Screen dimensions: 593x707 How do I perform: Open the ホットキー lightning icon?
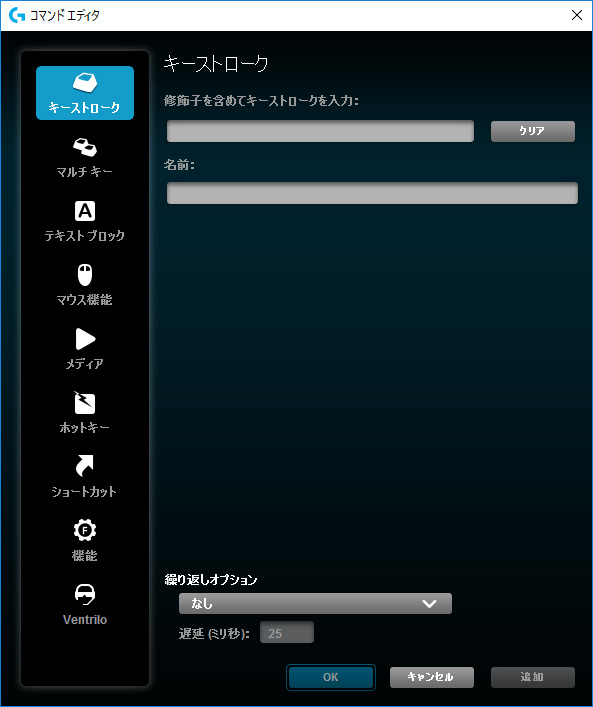(84, 403)
